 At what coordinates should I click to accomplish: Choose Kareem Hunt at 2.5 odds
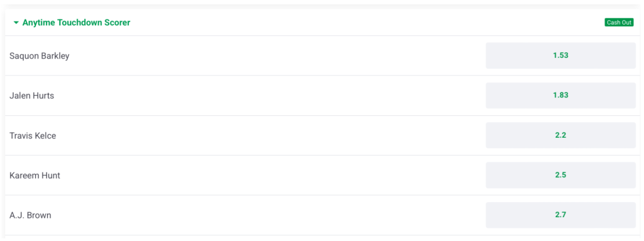click(x=560, y=175)
